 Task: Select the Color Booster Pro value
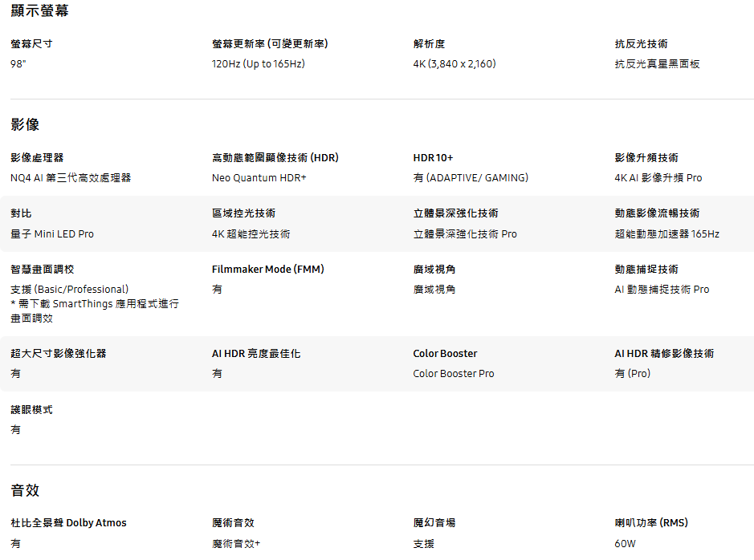click(454, 374)
